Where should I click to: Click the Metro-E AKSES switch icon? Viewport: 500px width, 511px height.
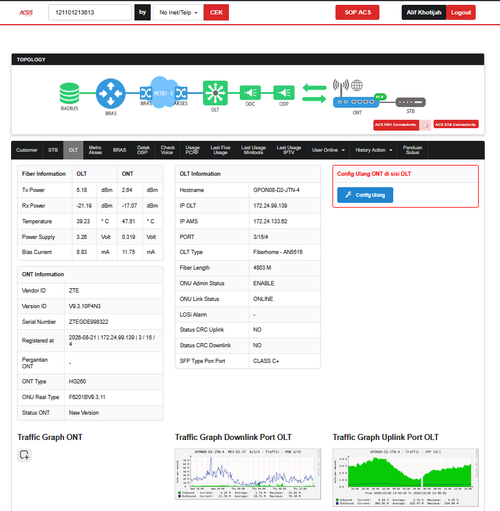[x=181, y=93]
